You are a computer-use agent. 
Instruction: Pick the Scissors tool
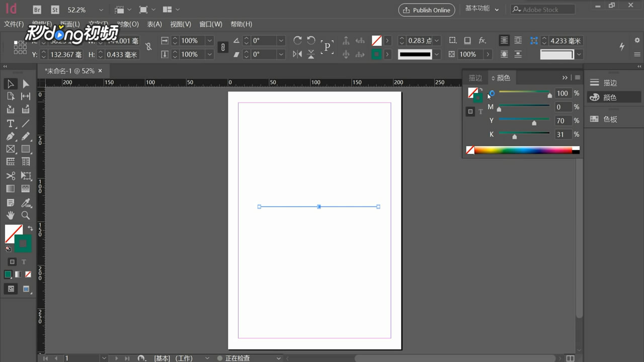(10, 175)
